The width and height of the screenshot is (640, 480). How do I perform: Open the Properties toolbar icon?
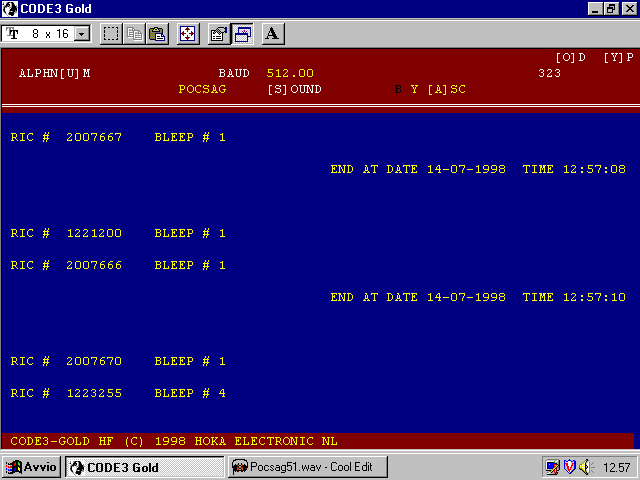218,34
